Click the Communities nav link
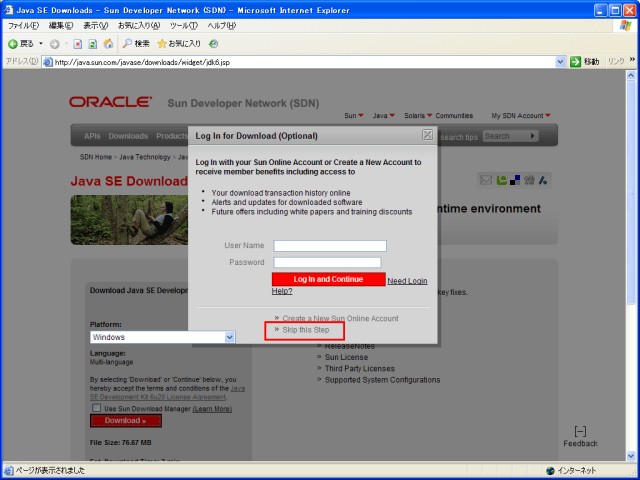640x480 pixels. click(x=454, y=116)
